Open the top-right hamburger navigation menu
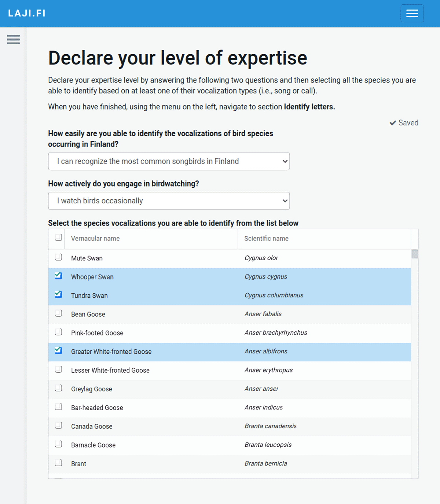 point(412,14)
